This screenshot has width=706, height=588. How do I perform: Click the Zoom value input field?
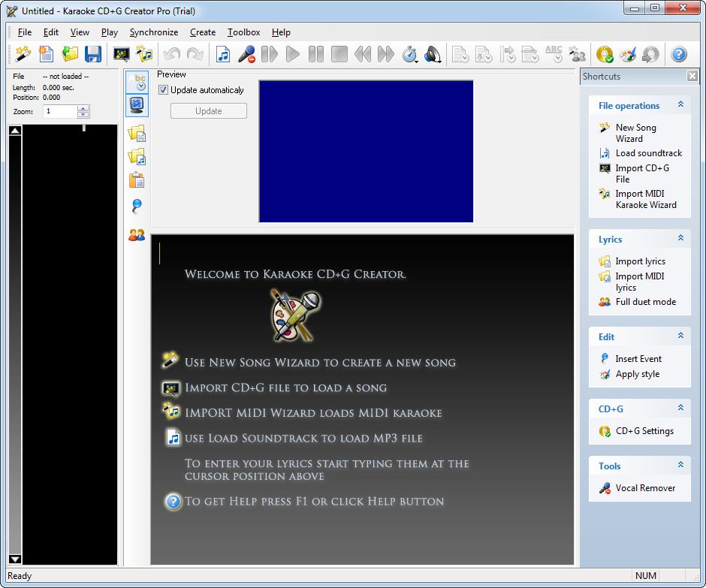click(60, 111)
